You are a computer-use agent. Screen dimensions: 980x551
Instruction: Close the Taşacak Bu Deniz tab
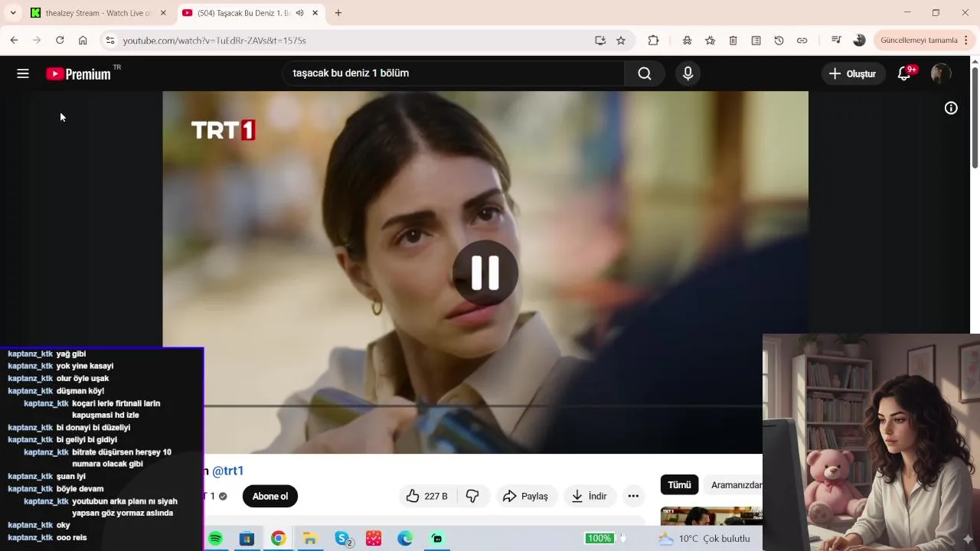click(x=315, y=13)
